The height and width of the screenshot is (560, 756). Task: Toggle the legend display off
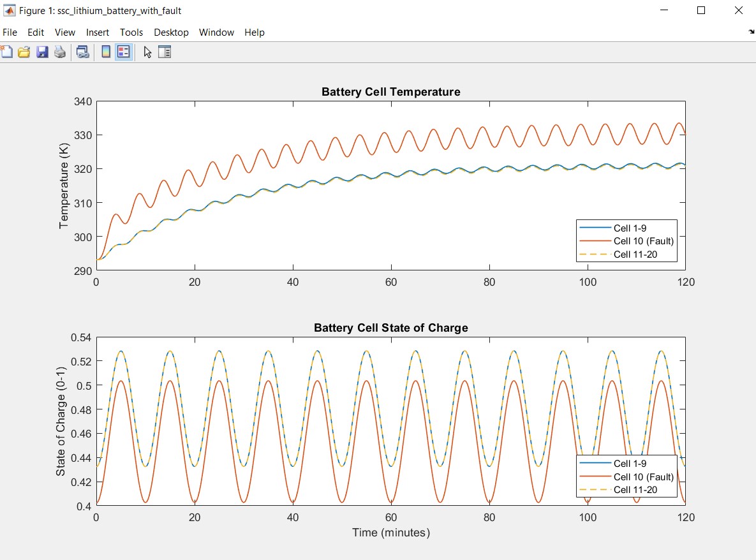tap(122, 52)
